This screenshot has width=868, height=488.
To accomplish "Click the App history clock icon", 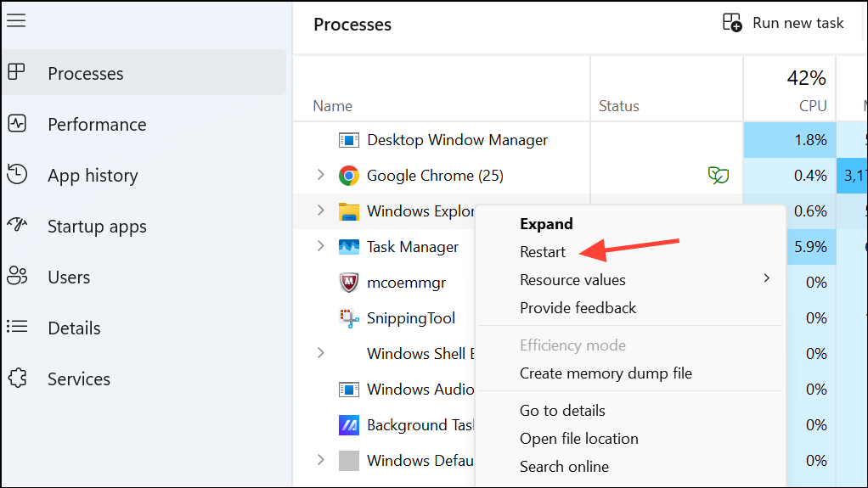I will (x=16, y=175).
